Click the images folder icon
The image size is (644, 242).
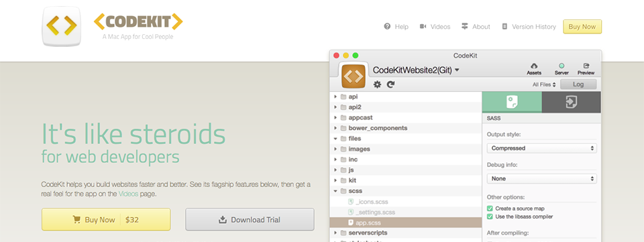[x=343, y=149]
